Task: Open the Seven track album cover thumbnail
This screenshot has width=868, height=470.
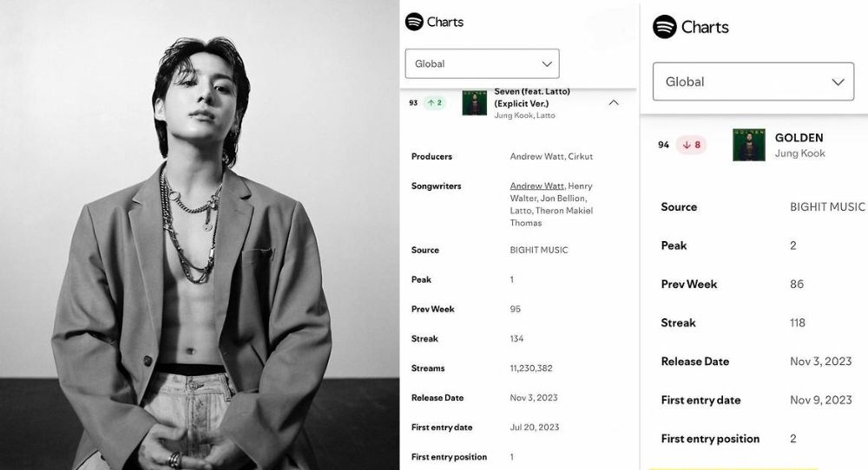Action: pyautogui.click(x=475, y=103)
